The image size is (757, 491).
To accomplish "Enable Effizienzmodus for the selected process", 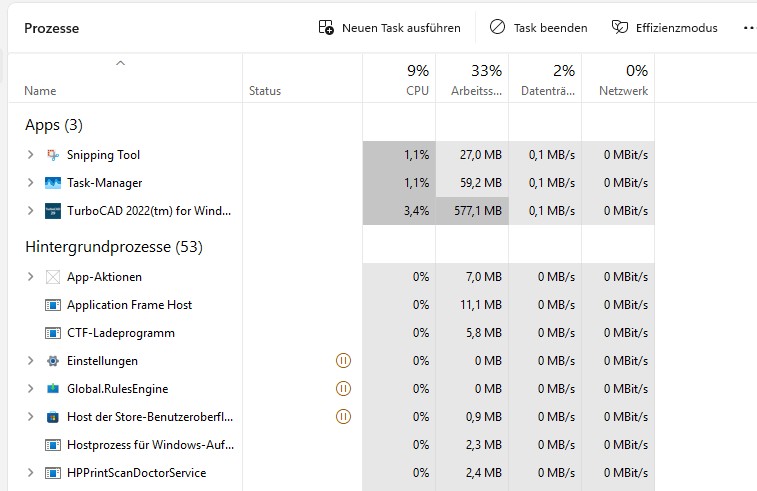I will pyautogui.click(x=664, y=28).
